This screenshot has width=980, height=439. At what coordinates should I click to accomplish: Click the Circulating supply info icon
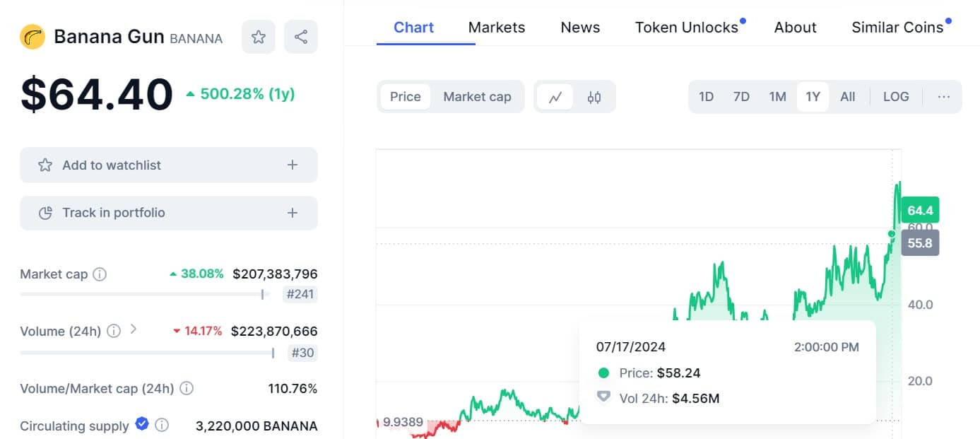[x=162, y=426]
